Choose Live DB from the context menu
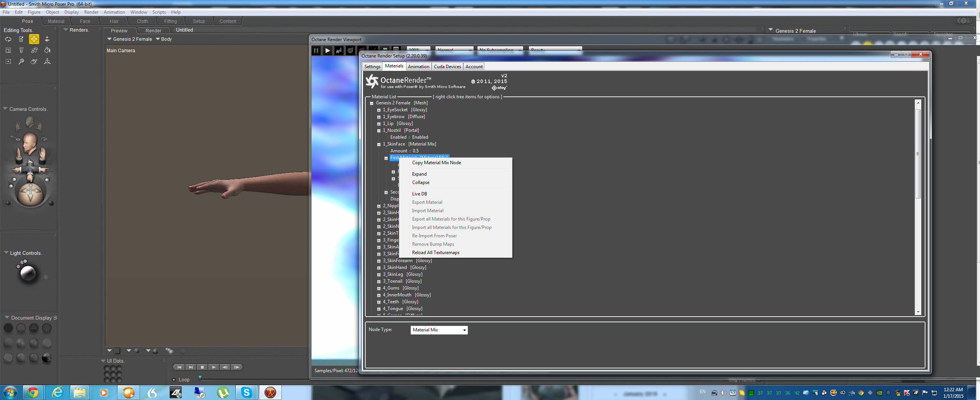 (419, 194)
